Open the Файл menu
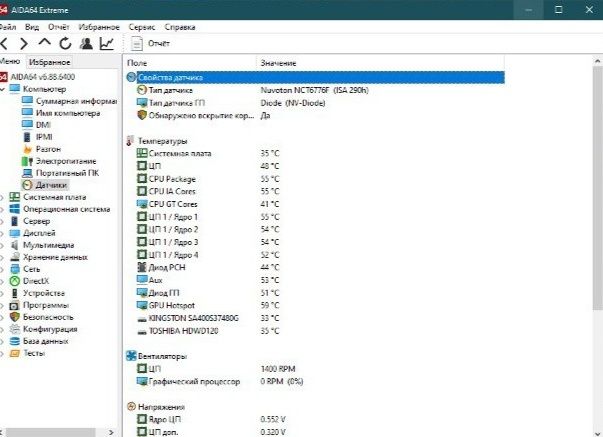The image size is (603, 437). [x=8, y=27]
